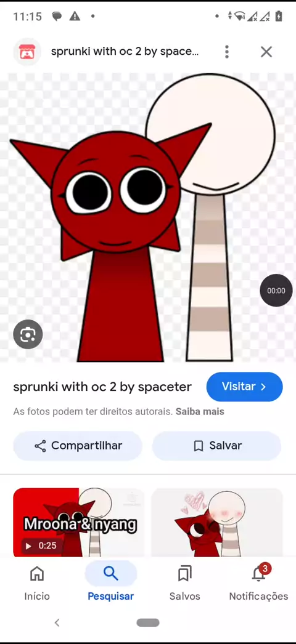
Task: Open the Salvos tab
Action: [184, 582]
